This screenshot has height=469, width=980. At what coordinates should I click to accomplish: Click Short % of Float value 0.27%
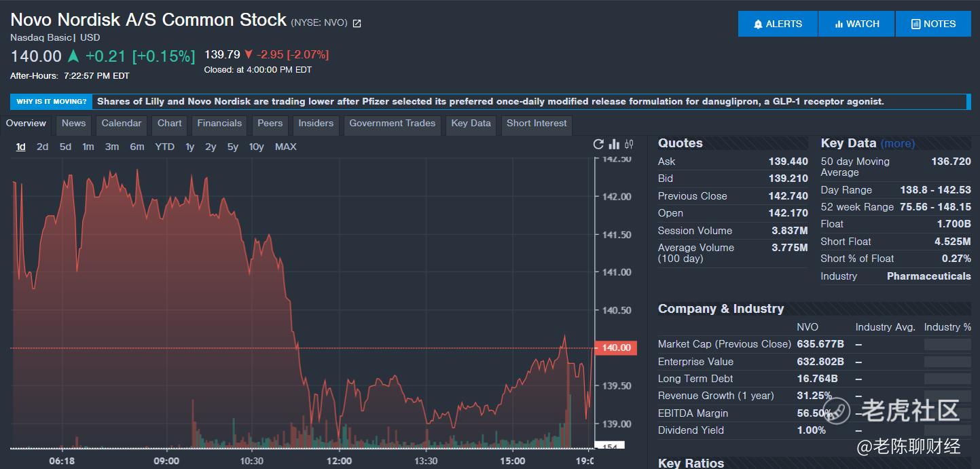[x=956, y=259]
